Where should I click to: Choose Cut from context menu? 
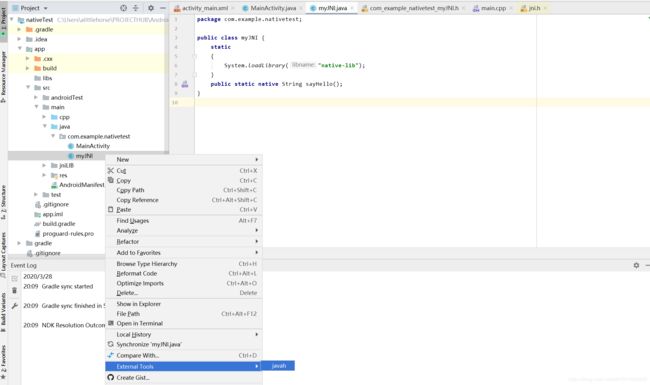click(x=184, y=171)
